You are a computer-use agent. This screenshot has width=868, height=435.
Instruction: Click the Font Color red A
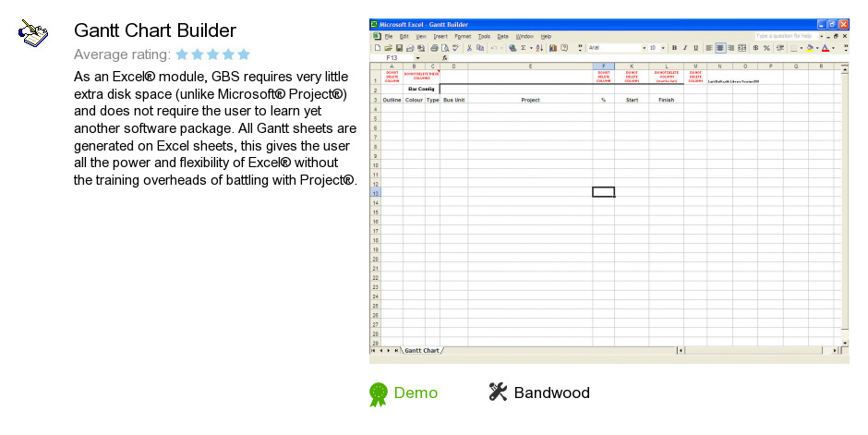coord(826,48)
